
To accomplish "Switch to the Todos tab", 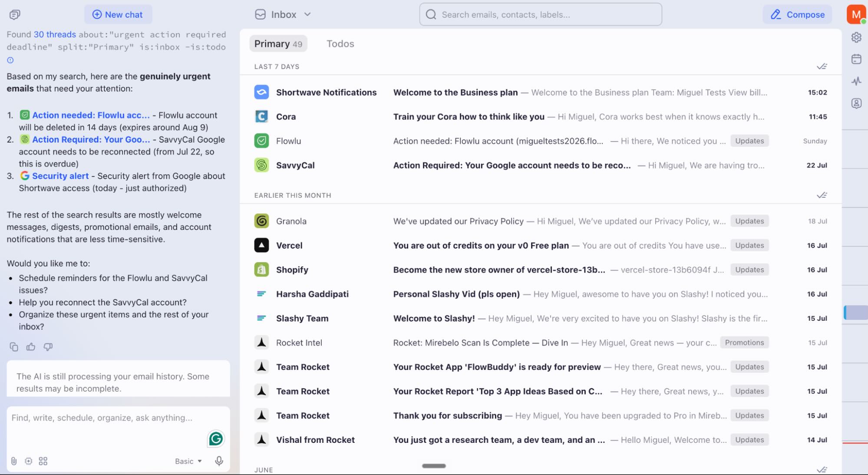I will click(x=340, y=43).
